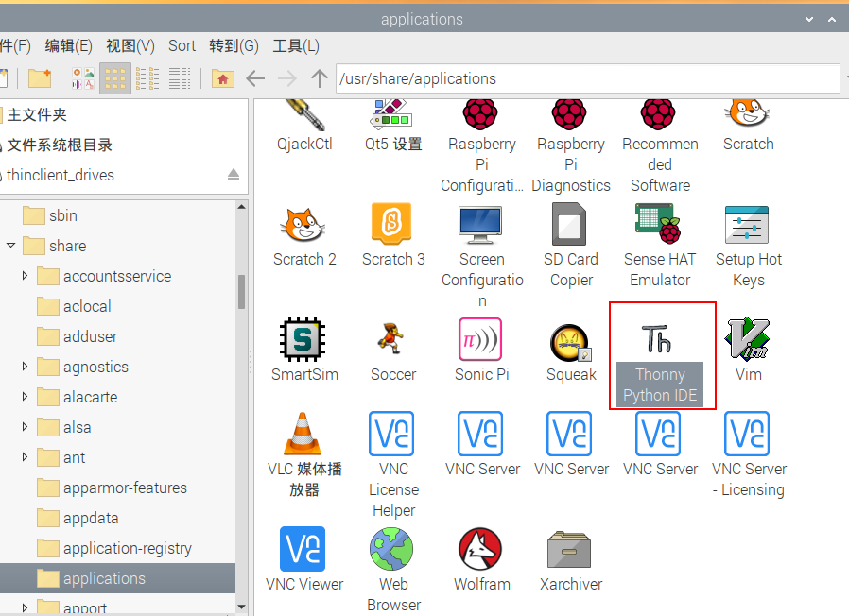Select the Raspberry Pi Configuration icon

[480, 114]
